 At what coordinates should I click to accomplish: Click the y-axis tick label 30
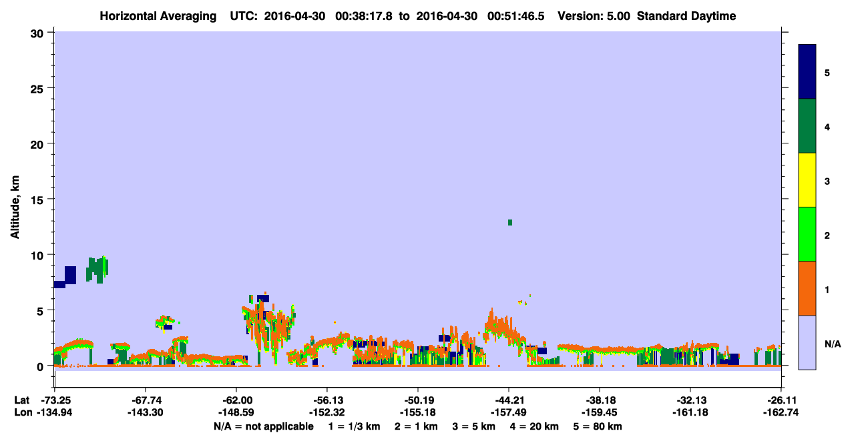pyautogui.click(x=38, y=33)
